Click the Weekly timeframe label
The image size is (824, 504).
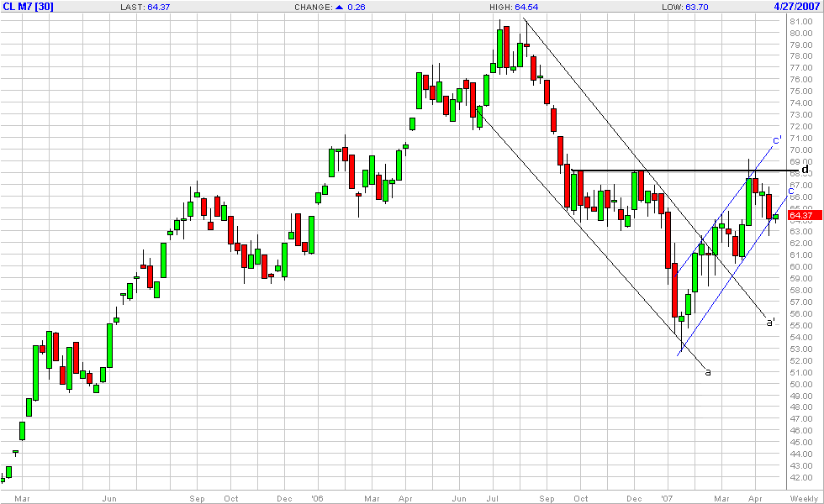point(804,498)
